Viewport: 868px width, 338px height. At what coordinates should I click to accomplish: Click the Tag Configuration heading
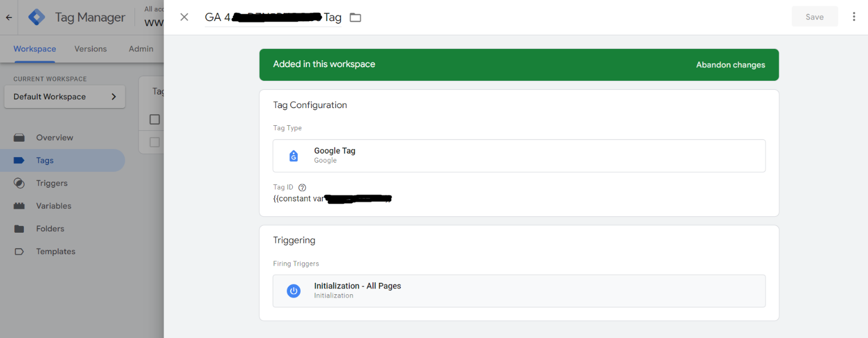click(310, 105)
